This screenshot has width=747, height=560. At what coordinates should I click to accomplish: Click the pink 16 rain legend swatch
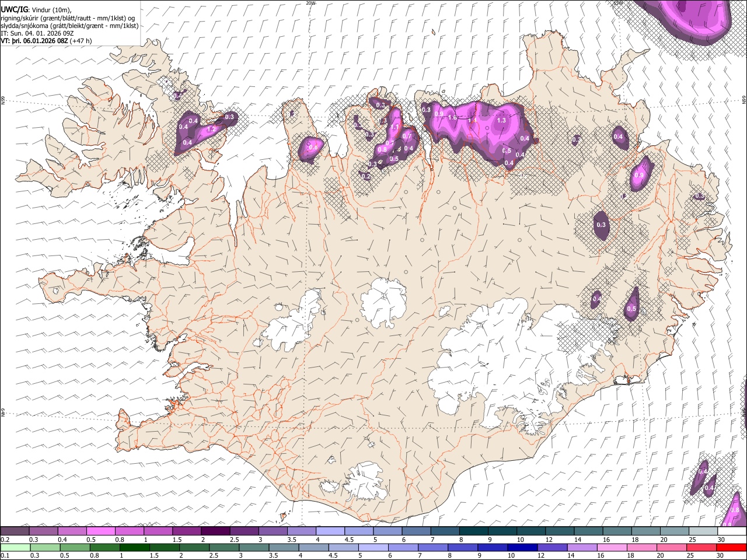point(612,547)
